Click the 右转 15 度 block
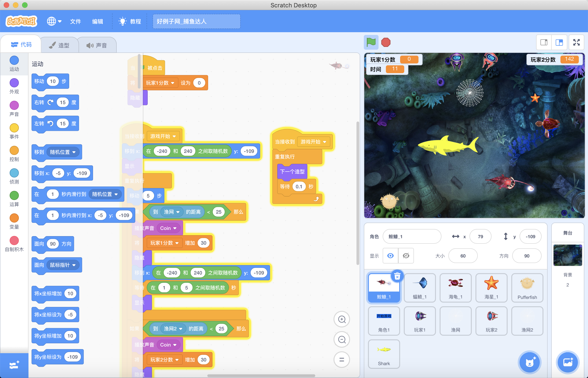This screenshot has height=378, width=588. pos(55,103)
